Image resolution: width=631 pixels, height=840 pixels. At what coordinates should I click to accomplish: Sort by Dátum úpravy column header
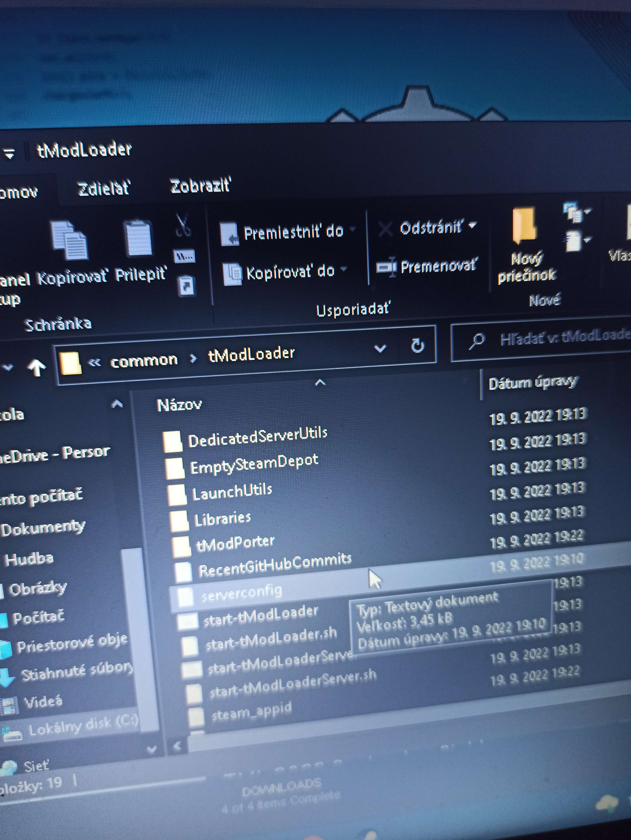coord(533,383)
